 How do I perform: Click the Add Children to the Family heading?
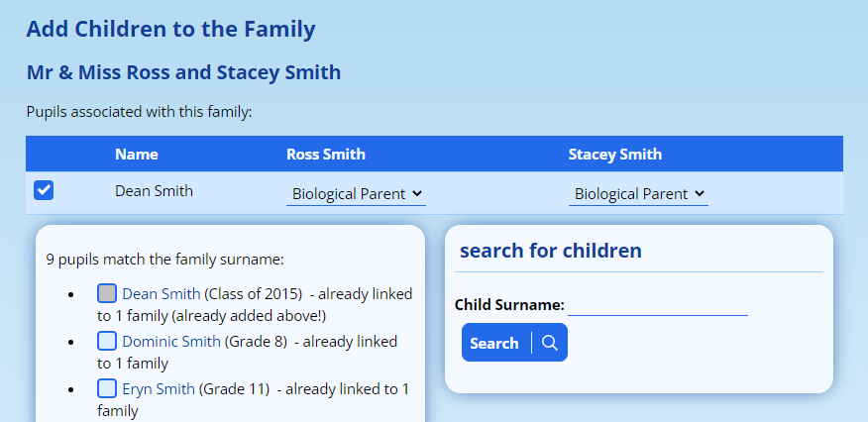pyautogui.click(x=170, y=29)
